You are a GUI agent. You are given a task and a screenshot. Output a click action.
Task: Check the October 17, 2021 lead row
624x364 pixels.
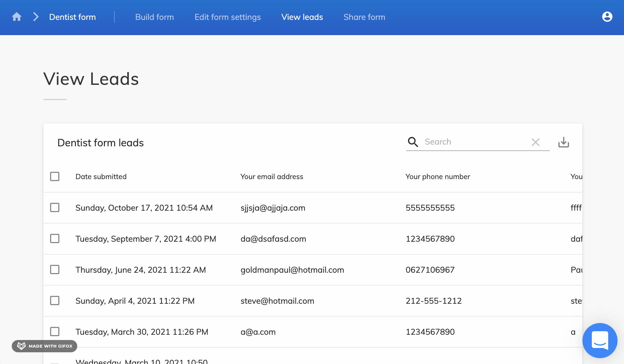pos(55,207)
